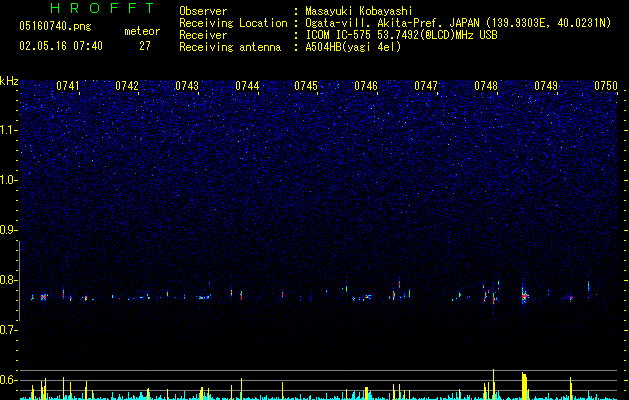629x400 pixels.
Task: Click the 0.9 frequency axis label
Action: 9,230
